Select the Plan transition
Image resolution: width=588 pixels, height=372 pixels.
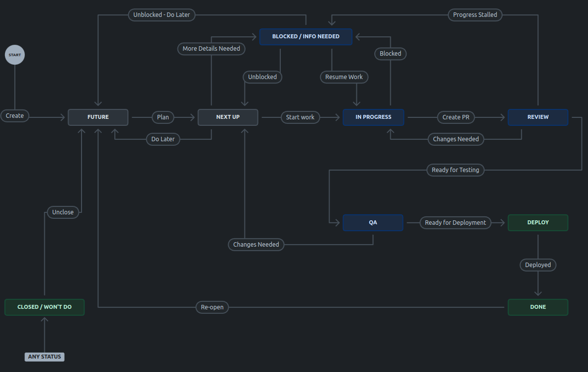163,117
